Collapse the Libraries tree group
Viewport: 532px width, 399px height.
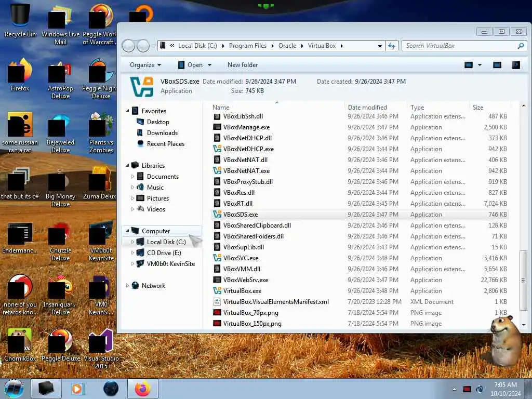tap(128, 166)
